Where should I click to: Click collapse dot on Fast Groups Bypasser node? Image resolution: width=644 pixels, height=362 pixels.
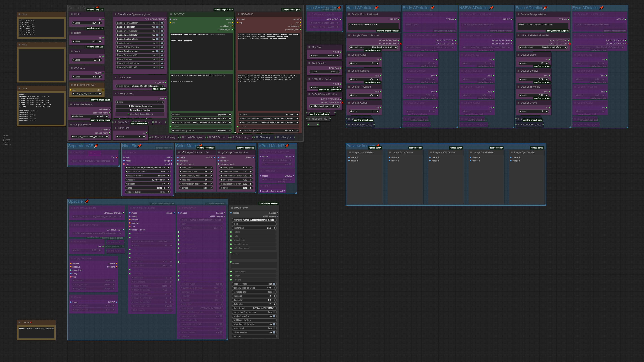(x=115, y=14)
